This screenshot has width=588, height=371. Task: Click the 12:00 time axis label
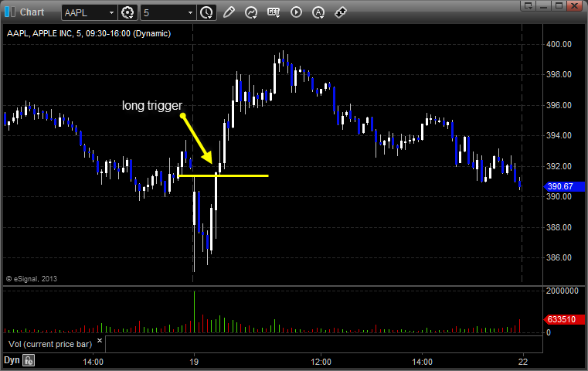pos(321,362)
